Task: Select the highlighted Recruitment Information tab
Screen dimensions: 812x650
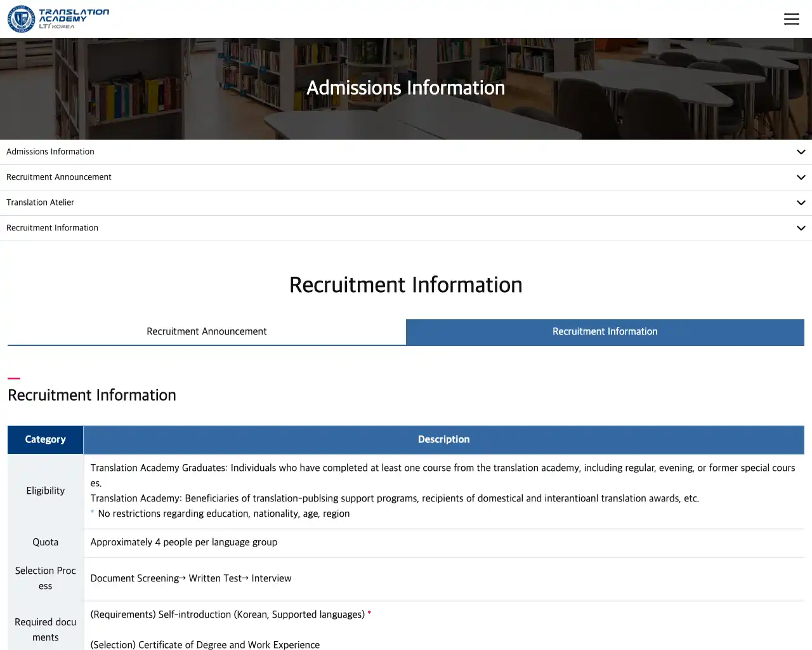Action: coord(605,332)
